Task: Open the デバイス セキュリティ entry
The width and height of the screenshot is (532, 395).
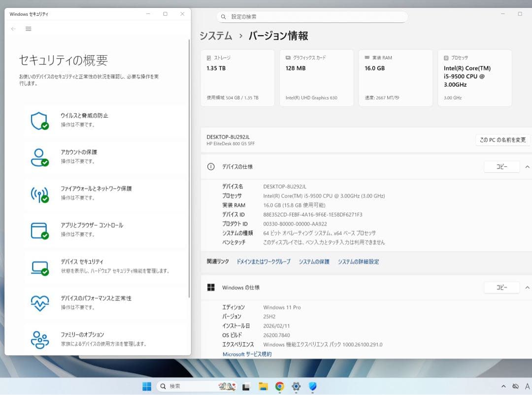Action: coord(105,267)
